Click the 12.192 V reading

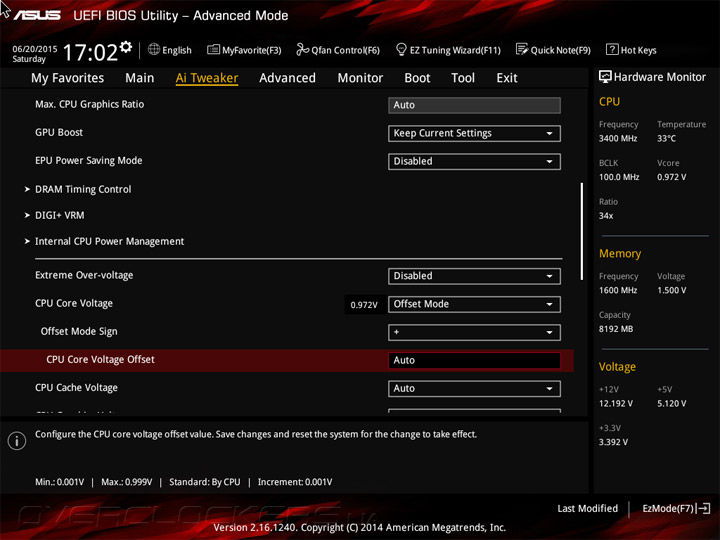click(x=616, y=403)
